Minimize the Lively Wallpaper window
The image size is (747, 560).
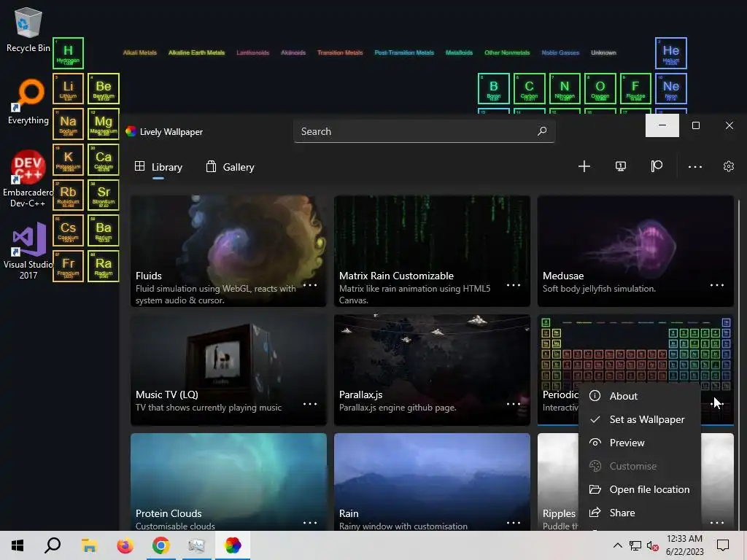pyautogui.click(x=662, y=125)
